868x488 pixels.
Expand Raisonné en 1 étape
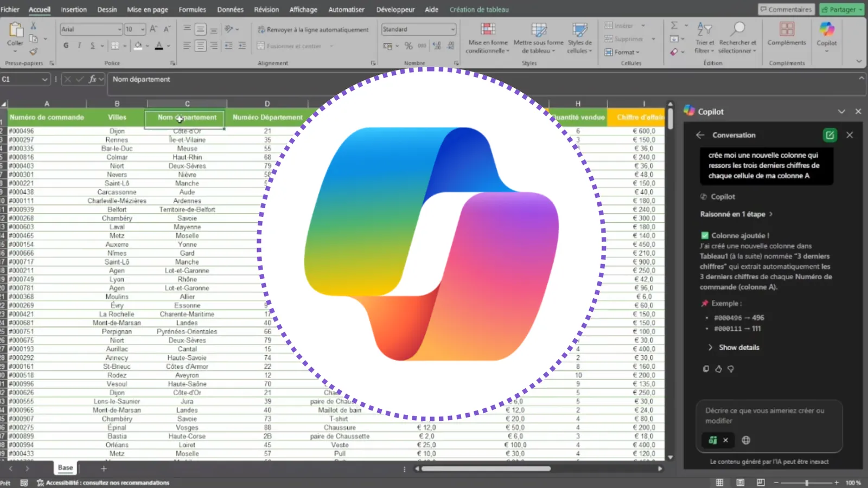736,214
